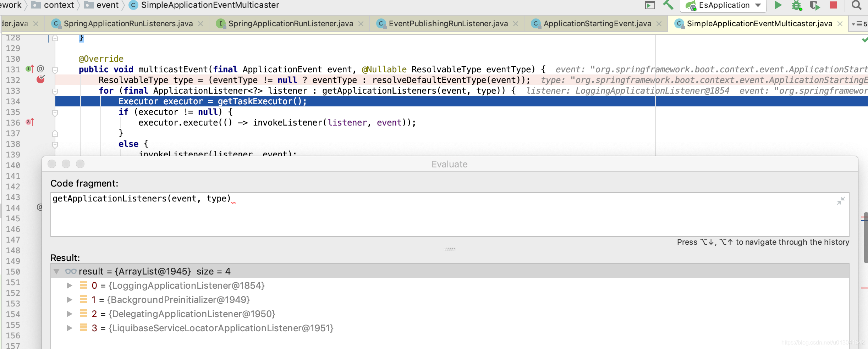The width and height of the screenshot is (868, 349).
Task: Click line number 134 in the gutter
Action: [13, 101]
